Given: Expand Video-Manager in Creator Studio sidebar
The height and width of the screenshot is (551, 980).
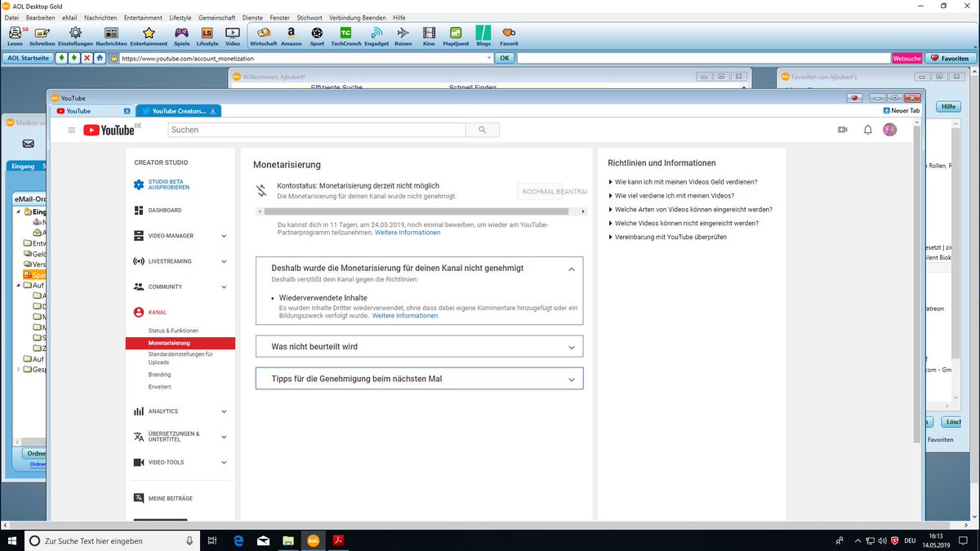Looking at the screenshot, I should click(224, 236).
